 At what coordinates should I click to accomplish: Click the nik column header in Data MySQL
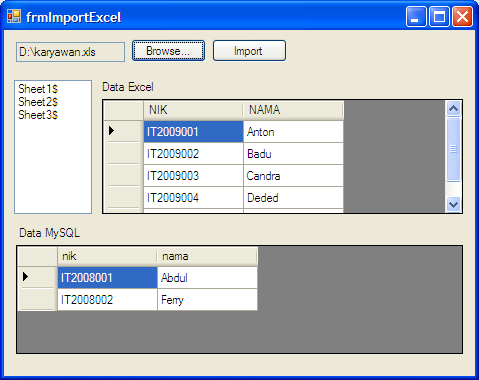click(107, 256)
